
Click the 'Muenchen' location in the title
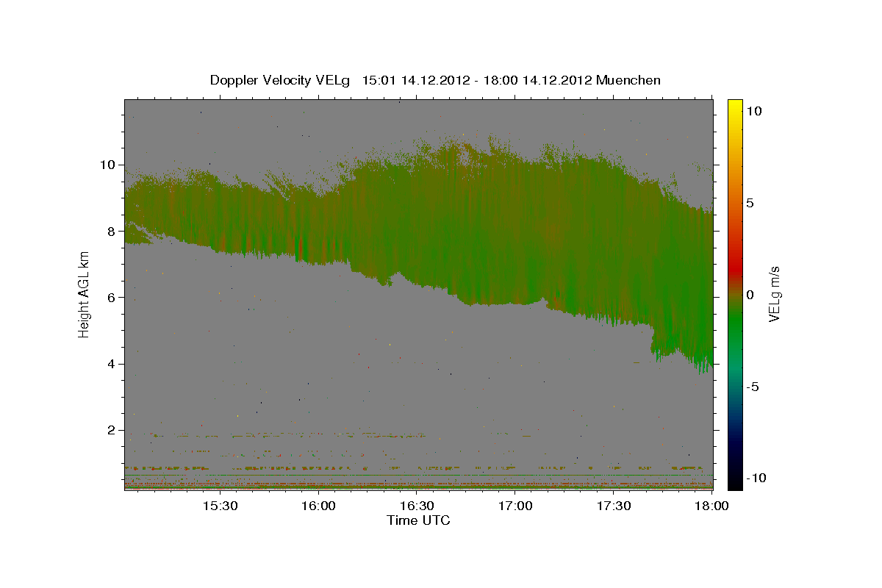point(628,80)
